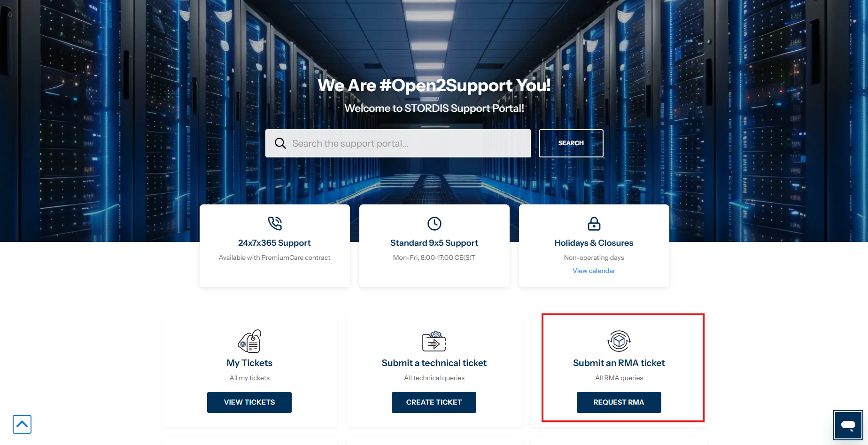The image size is (868, 445).
Task: Click the CREATE TICKET button
Action: point(434,402)
